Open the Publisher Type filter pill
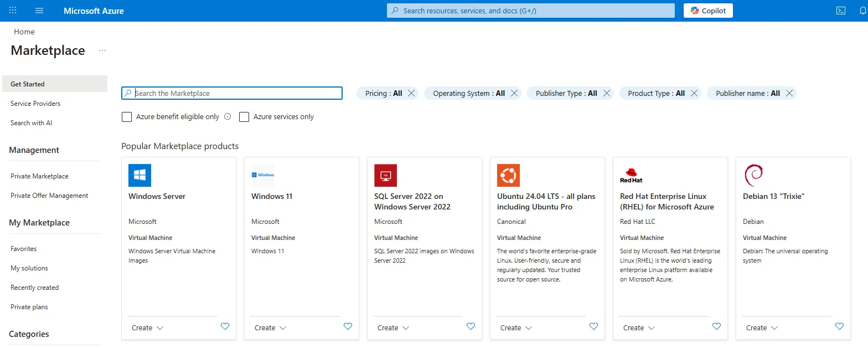 click(566, 93)
